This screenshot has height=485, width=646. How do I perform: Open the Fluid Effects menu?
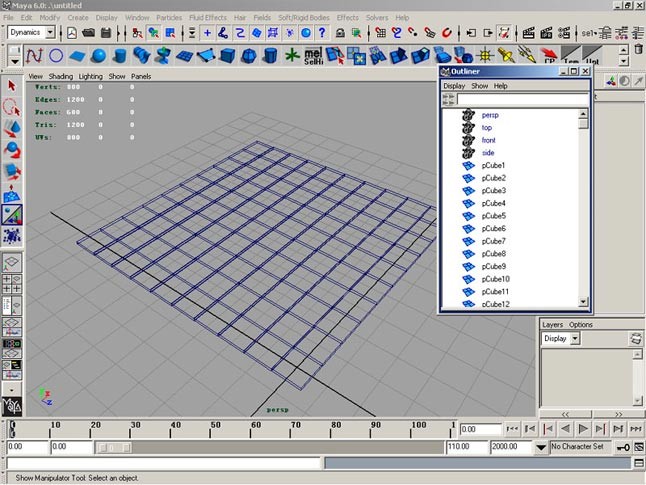[208, 18]
